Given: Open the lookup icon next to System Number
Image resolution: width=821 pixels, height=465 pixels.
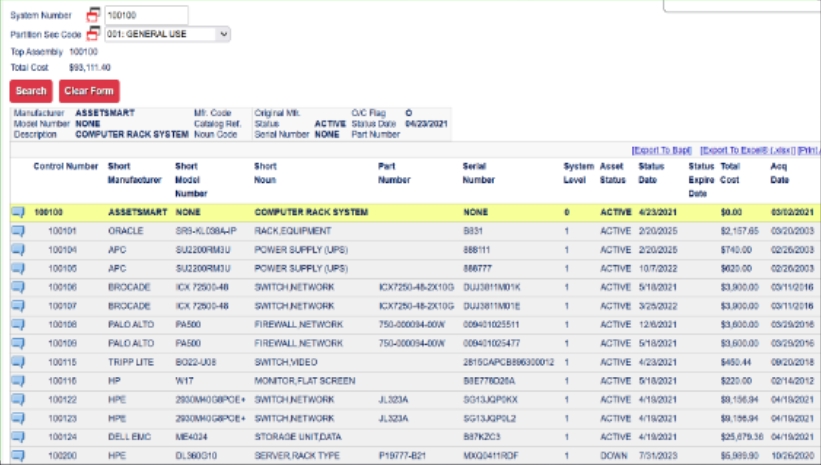Looking at the screenshot, I should (x=93, y=14).
